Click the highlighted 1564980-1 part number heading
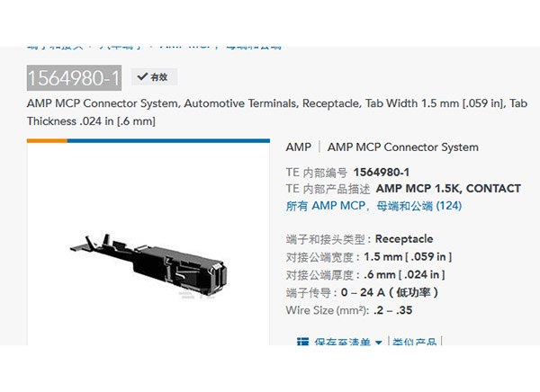The height and width of the screenshot is (392, 540). [74, 78]
